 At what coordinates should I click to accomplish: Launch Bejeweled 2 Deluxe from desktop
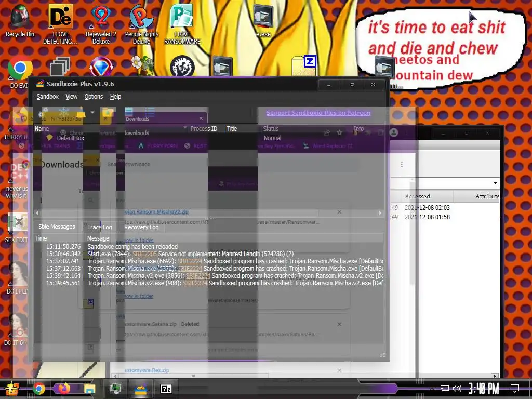(x=101, y=24)
